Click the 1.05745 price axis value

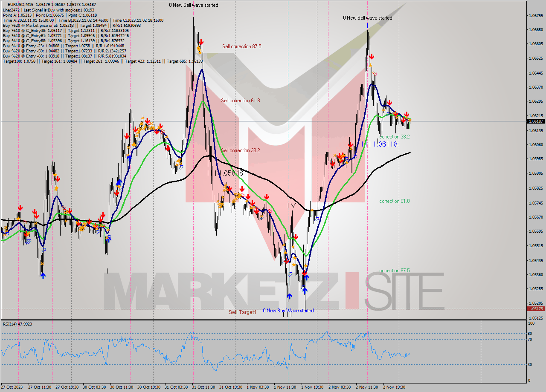pyautogui.click(x=536, y=203)
